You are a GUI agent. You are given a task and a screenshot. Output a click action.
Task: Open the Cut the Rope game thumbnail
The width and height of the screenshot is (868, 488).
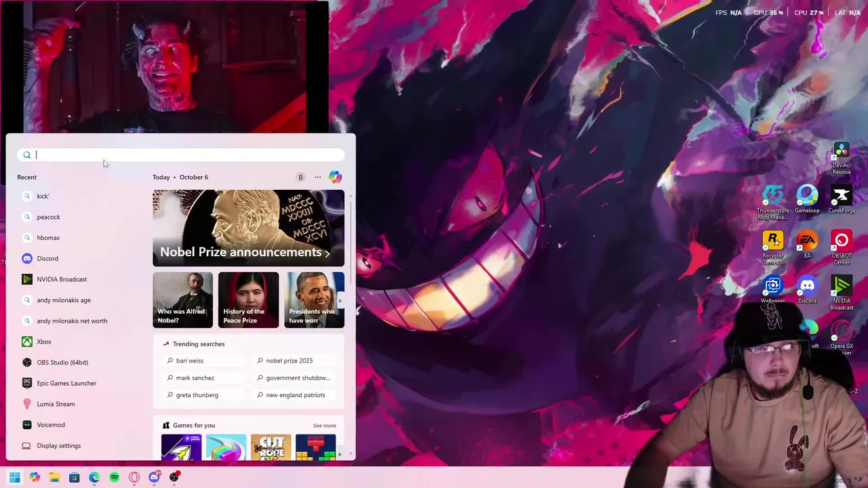(271, 447)
